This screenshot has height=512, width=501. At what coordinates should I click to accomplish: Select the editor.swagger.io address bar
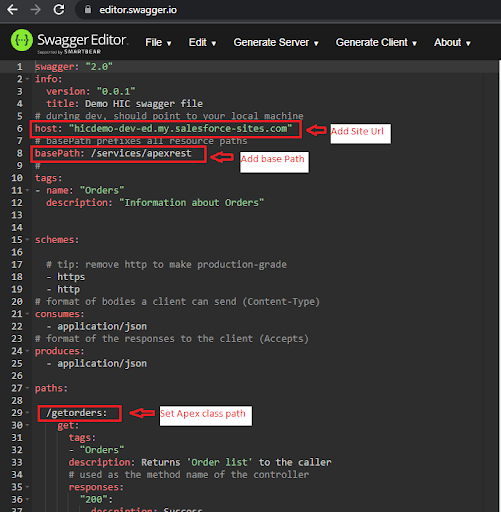[x=138, y=10]
